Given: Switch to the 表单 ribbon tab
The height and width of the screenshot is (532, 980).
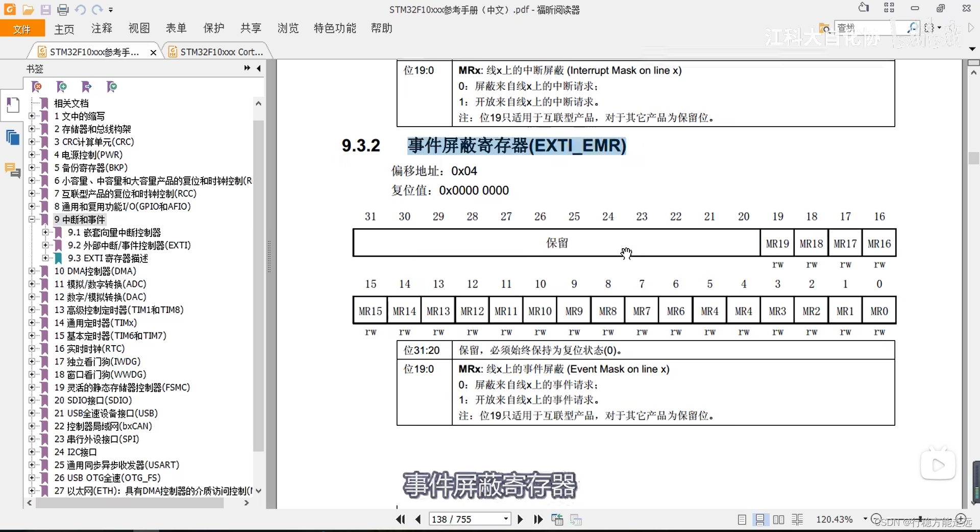Looking at the screenshot, I should [176, 28].
